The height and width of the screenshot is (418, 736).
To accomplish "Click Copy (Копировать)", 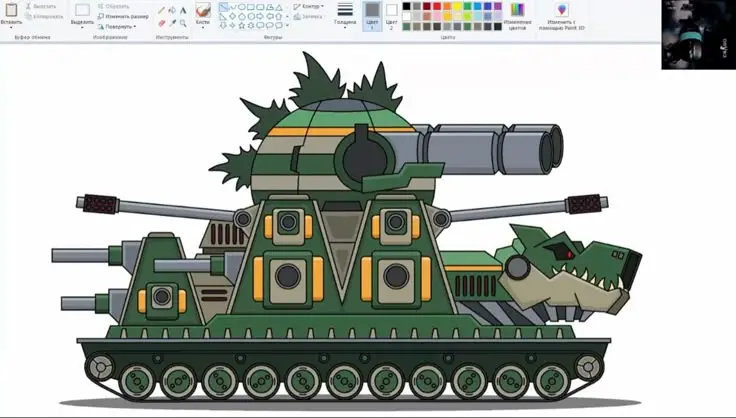I will pyautogui.click(x=44, y=16).
